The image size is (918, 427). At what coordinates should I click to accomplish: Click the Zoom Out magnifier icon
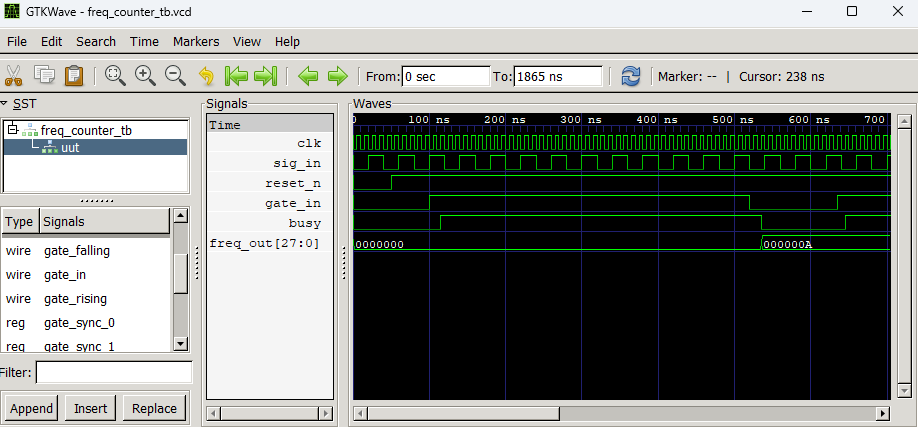click(x=175, y=76)
